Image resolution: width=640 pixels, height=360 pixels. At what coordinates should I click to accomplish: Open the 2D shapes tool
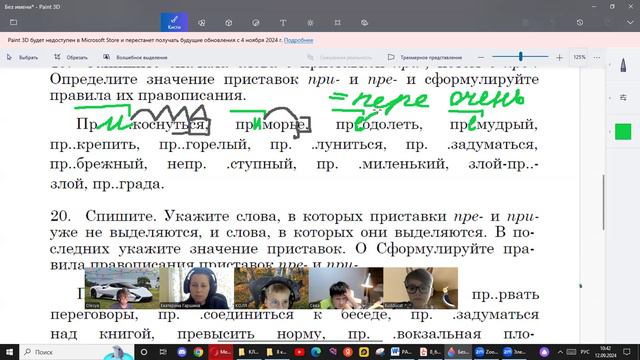pos(202,23)
